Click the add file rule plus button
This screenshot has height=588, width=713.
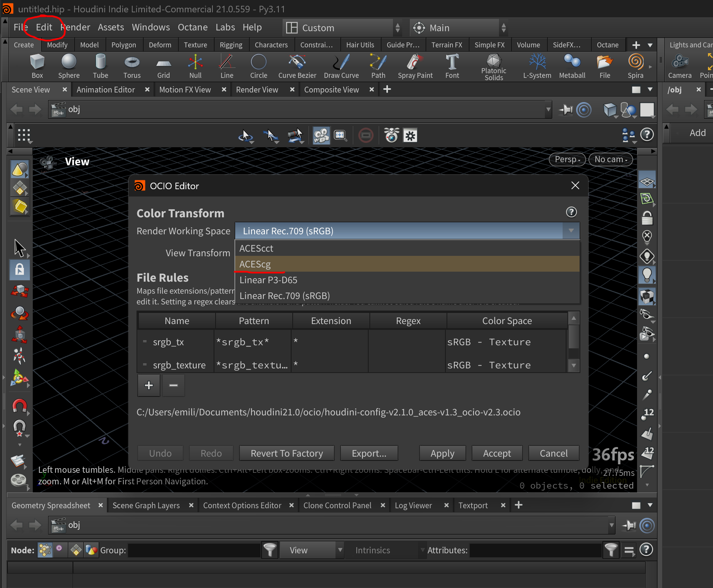149,385
